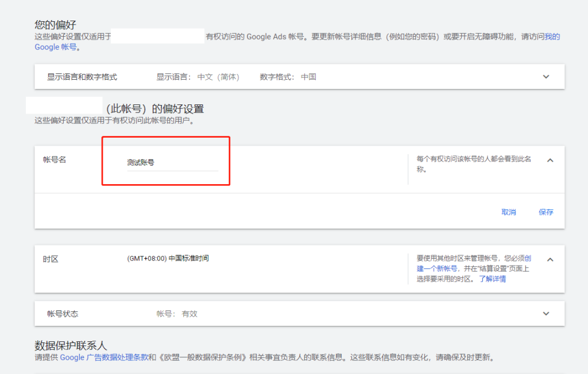Viewport: 588px width, 374px height.
Task: Click the 帐号名 row label
Action: 55,159
